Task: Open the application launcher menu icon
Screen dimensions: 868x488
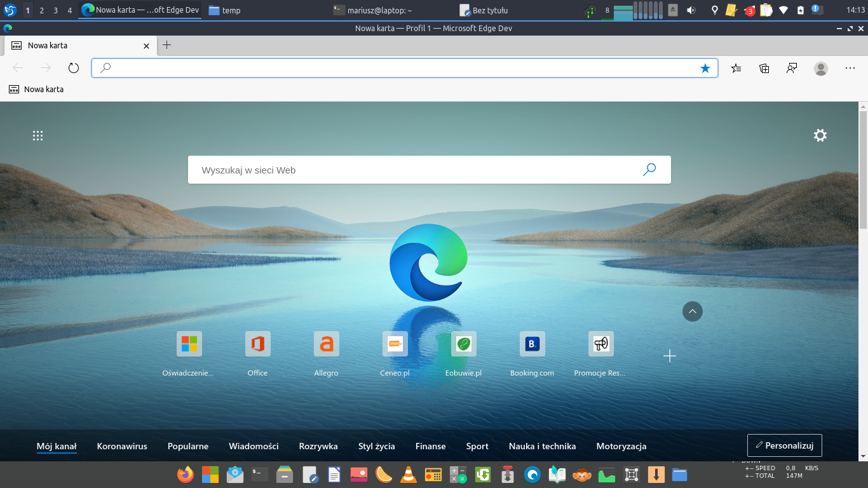Action: click(10, 10)
